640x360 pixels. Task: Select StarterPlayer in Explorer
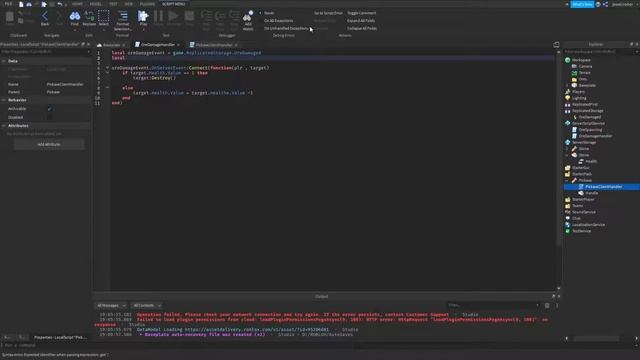click(583, 199)
